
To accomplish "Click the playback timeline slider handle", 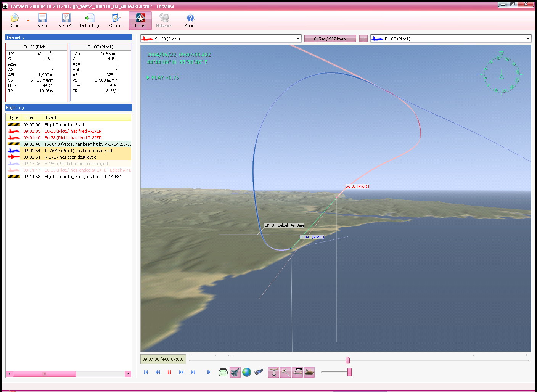I will pos(348,360).
